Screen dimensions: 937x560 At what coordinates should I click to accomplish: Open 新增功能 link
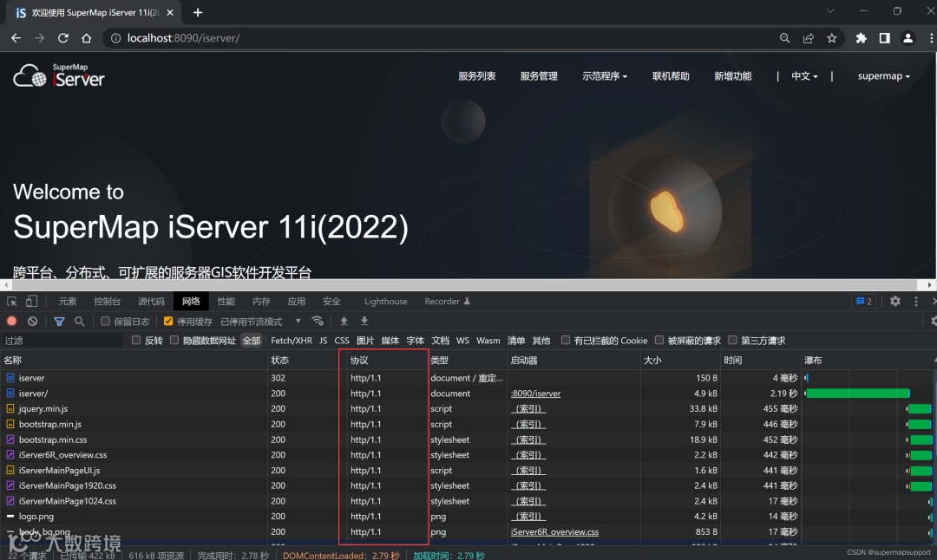coord(733,75)
